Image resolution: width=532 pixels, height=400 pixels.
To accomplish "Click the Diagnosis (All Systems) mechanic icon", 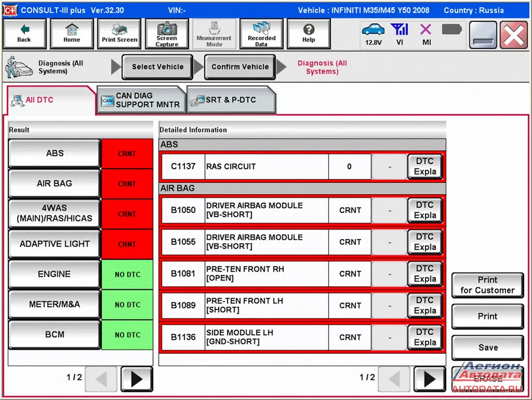I will point(19,67).
